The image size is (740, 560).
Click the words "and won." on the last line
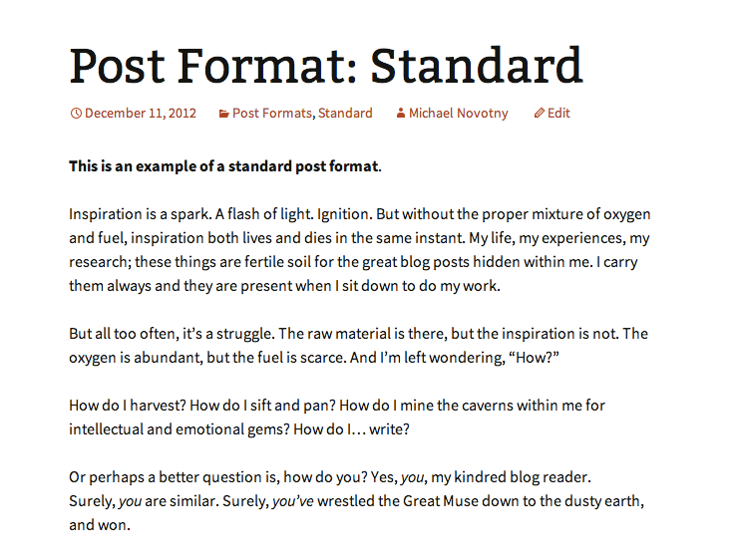click(100, 525)
